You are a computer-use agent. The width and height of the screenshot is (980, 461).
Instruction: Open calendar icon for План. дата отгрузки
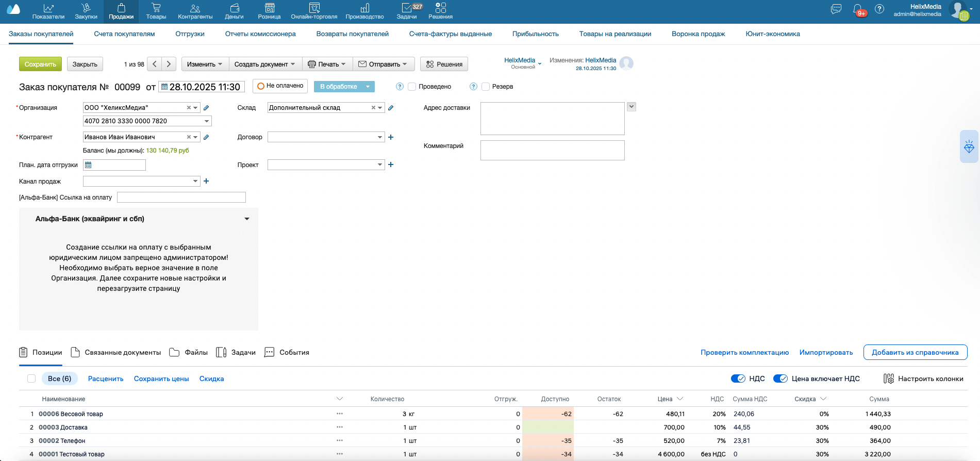pos(88,165)
